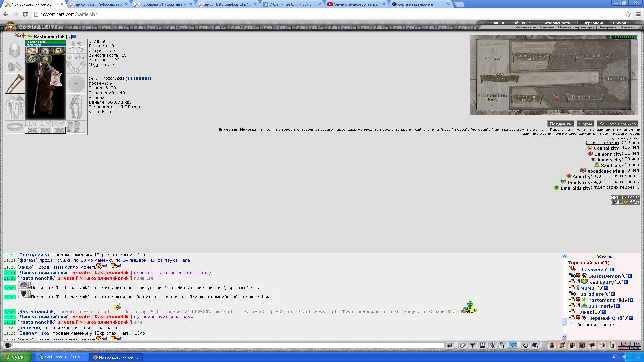Screen dimensions: 644x362
Task: Click the smiley emoticon chat icon
Action: [x=526, y=345]
